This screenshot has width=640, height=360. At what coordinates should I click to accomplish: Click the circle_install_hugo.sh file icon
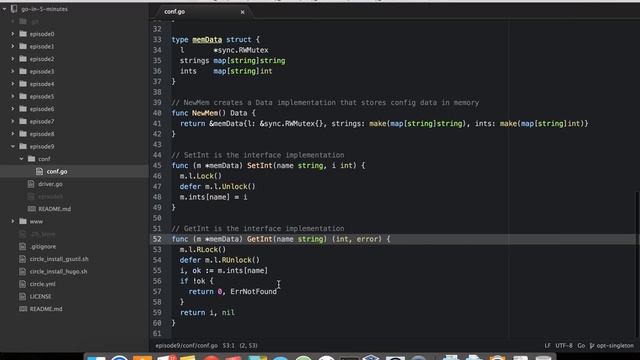pos(22,271)
